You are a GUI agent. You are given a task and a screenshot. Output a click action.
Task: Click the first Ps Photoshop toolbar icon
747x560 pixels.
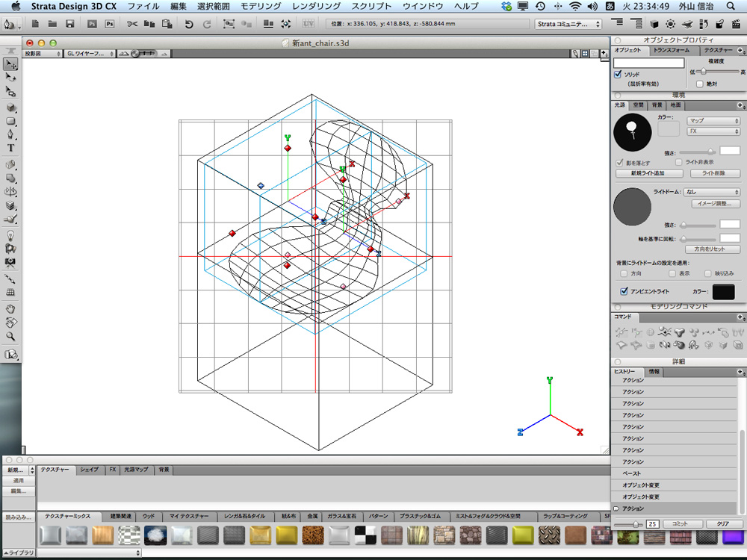[92, 24]
